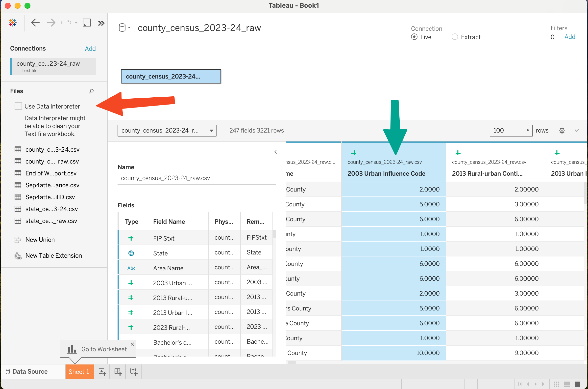Show filmstrip view icon

pos(567,384)
